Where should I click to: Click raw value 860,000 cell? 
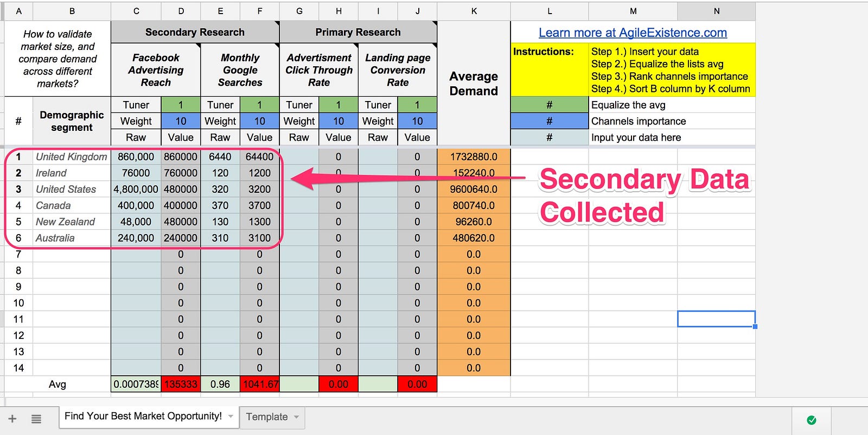(136, 157)
